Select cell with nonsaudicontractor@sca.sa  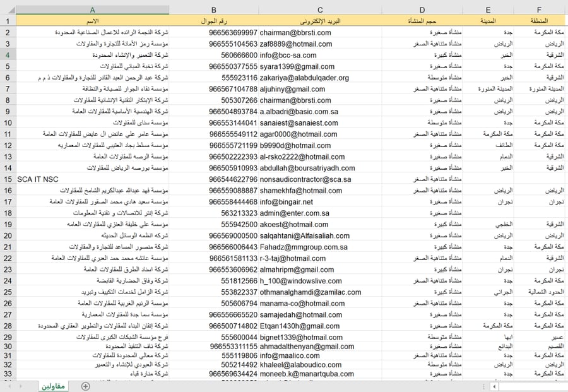click(320, 179)
